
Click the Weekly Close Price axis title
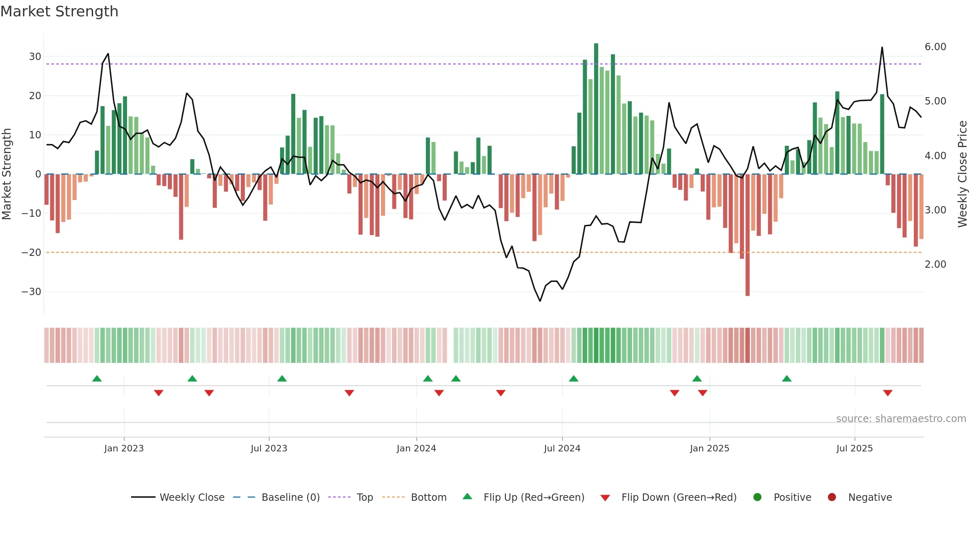click(x=962, y=174)
